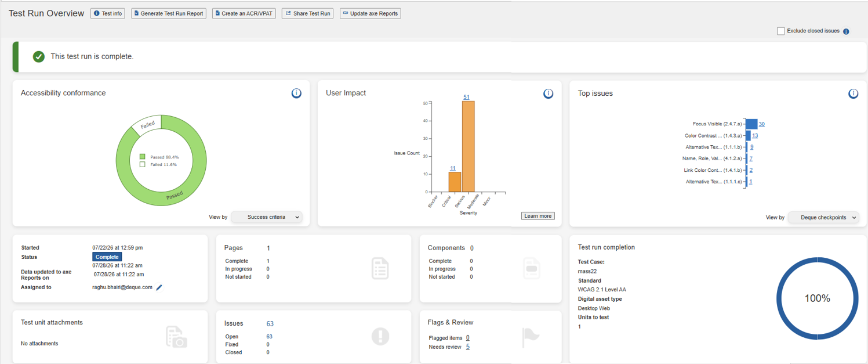Open the Focus Visible count link 30
Screen dimensions: 868x364
tap(761, 124)
